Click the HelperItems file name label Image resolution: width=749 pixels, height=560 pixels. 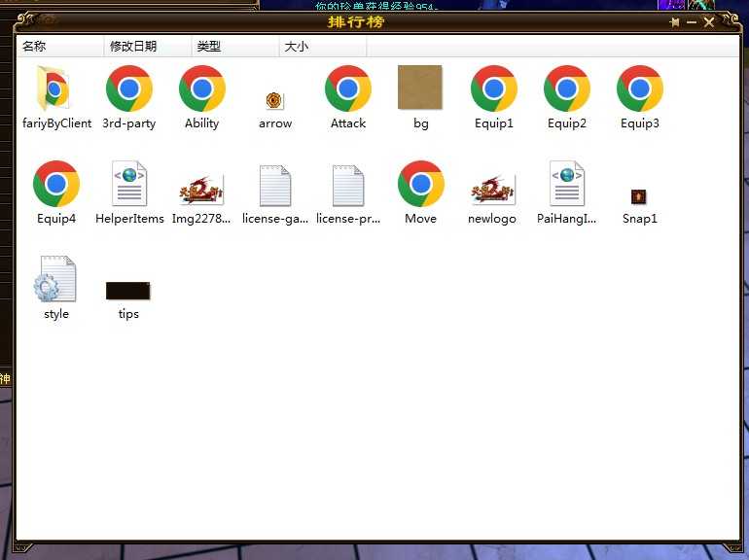click(129, 219)
